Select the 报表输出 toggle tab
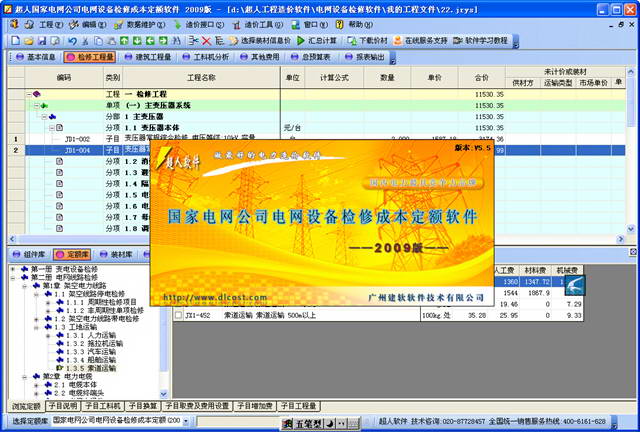The width and height of the screenshot is (640, 432). [365, 57]
